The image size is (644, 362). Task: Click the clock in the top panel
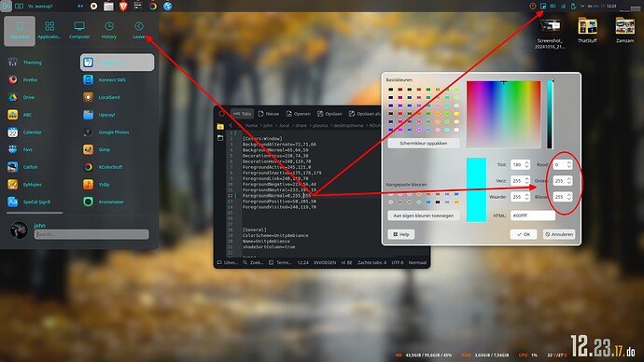click(603, 7)
